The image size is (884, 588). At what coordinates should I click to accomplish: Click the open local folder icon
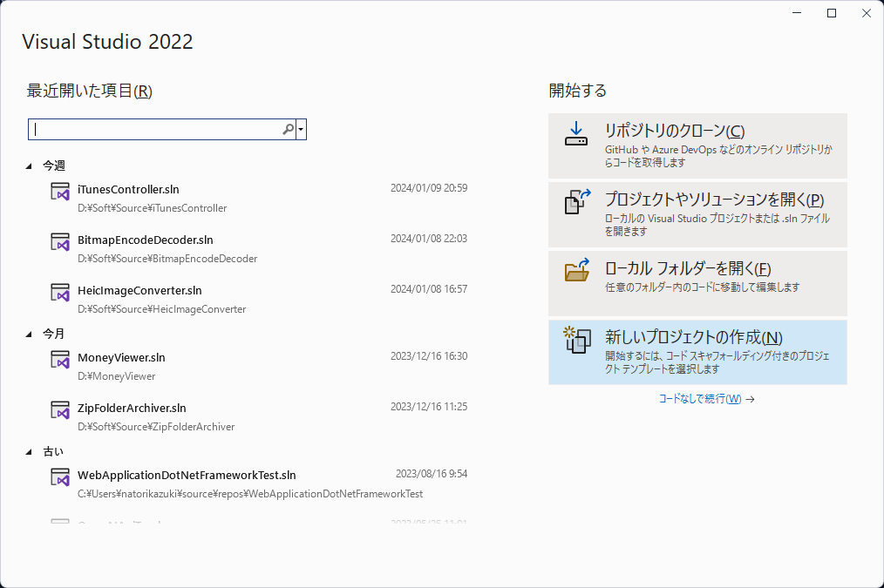(576, 271)
